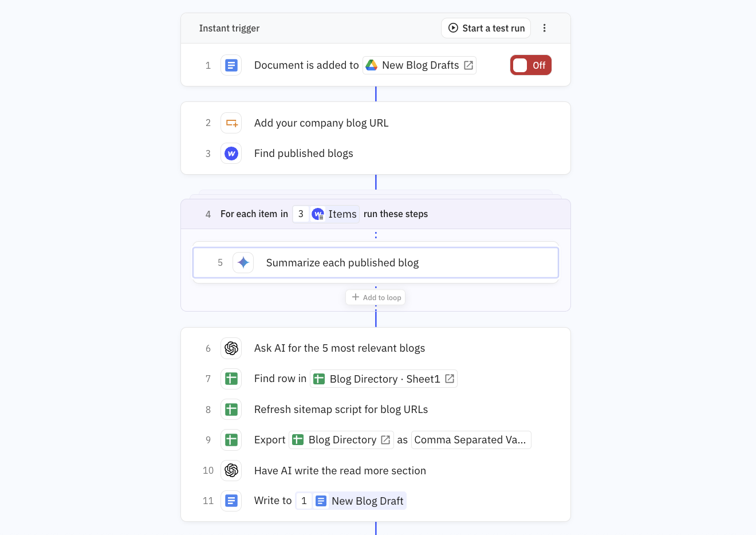Click the Start a test run button
Image resolution: width=756 pixels, height=535 pixels.
click(x=486, y=27)
